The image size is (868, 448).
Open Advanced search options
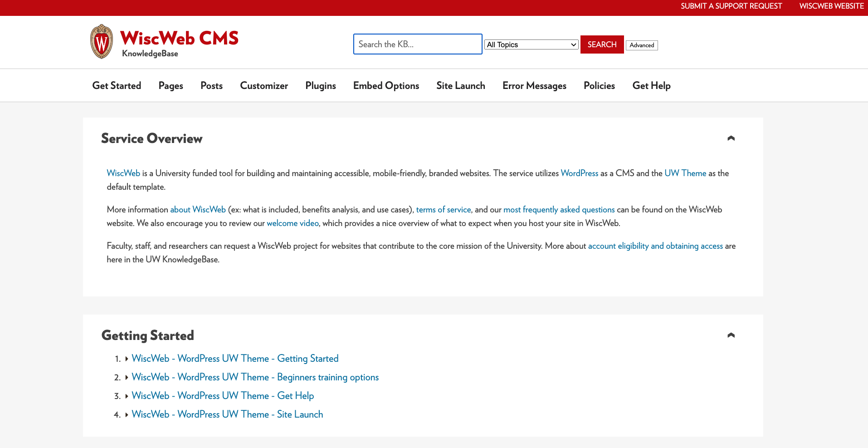pos(642,45)
